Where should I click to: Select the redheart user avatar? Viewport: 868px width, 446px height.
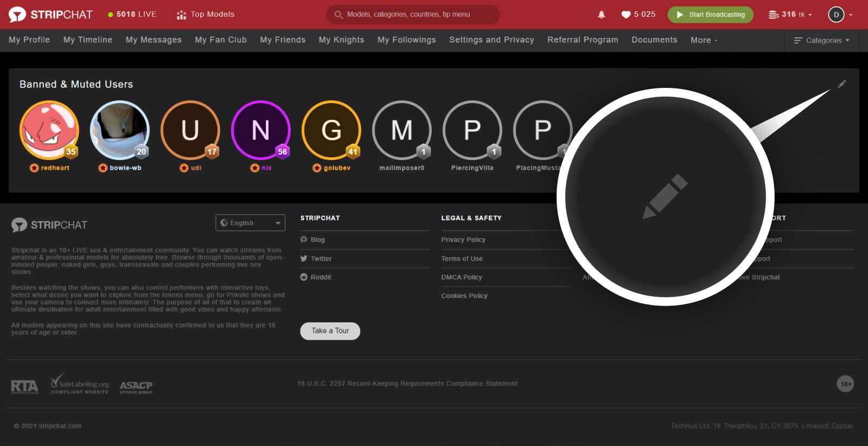point(49,130)
